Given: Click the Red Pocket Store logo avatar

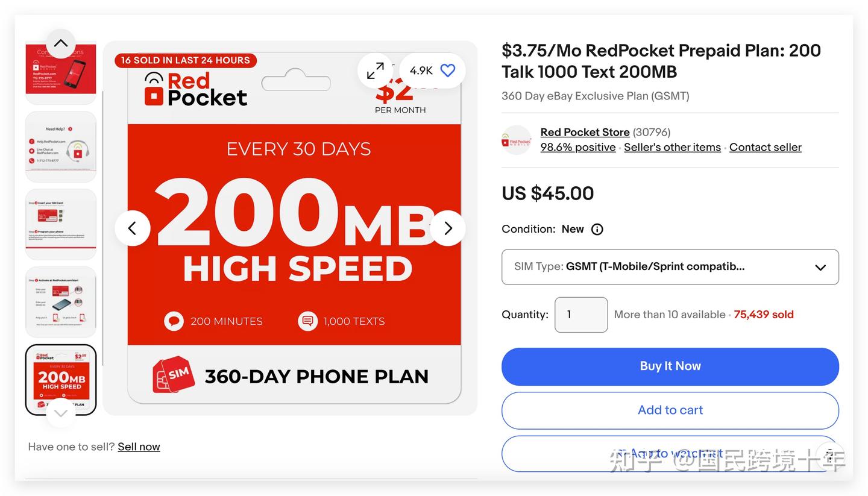Looking at the screenshot, I should coord(517,140).
